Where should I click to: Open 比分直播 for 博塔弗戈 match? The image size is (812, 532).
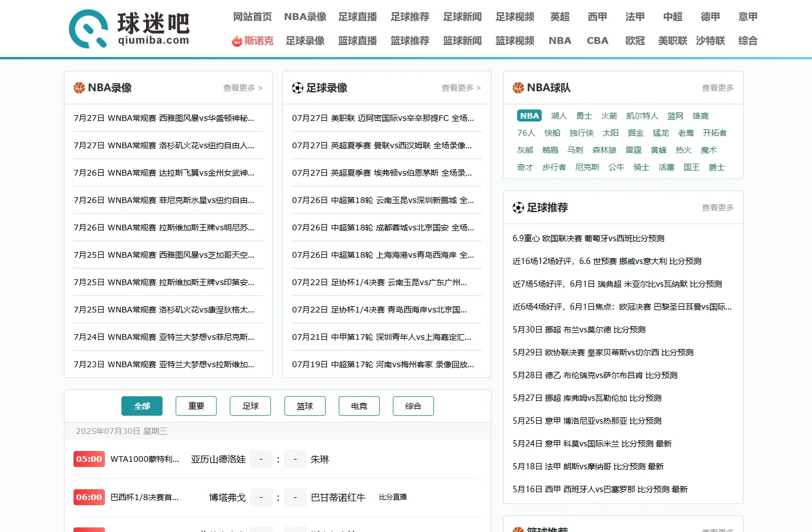click(393, 497)
